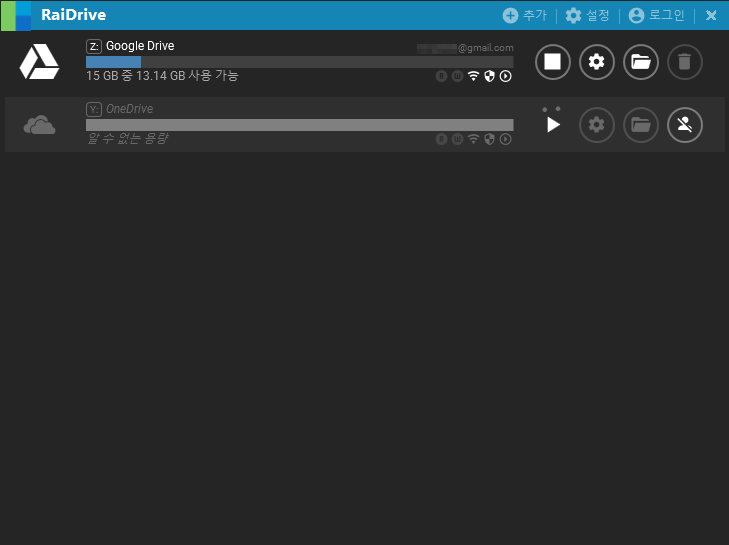Image resolution: width=729 pixels, height=545 pixels.
Task: Click the Google Drive triangle logo
Action: 39,61
